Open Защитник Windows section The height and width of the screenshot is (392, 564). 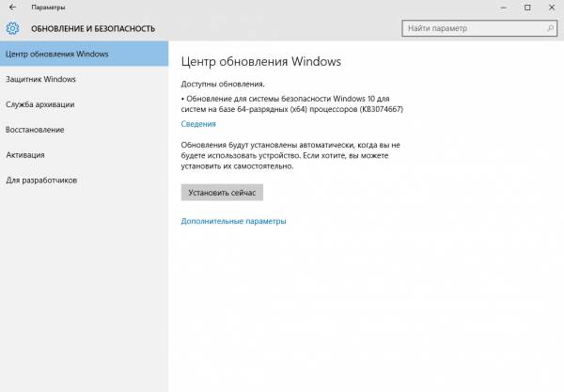(x=84, y=79)
